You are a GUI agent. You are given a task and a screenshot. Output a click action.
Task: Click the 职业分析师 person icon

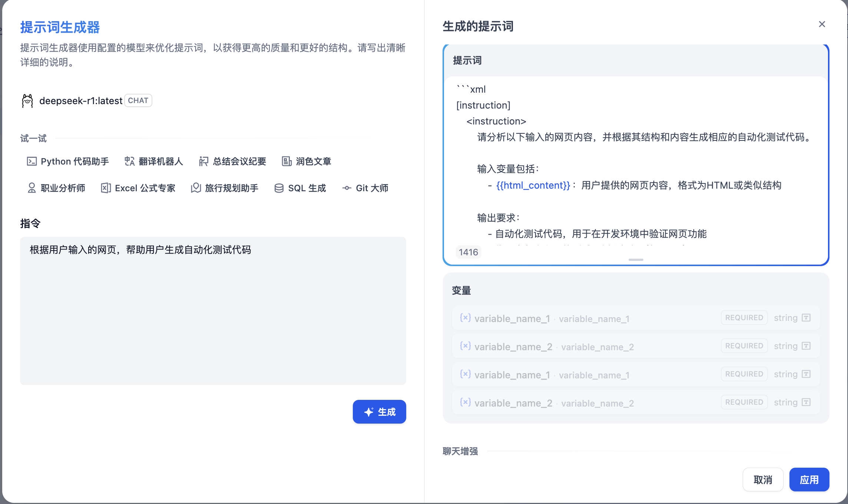(x=32, y=188)
